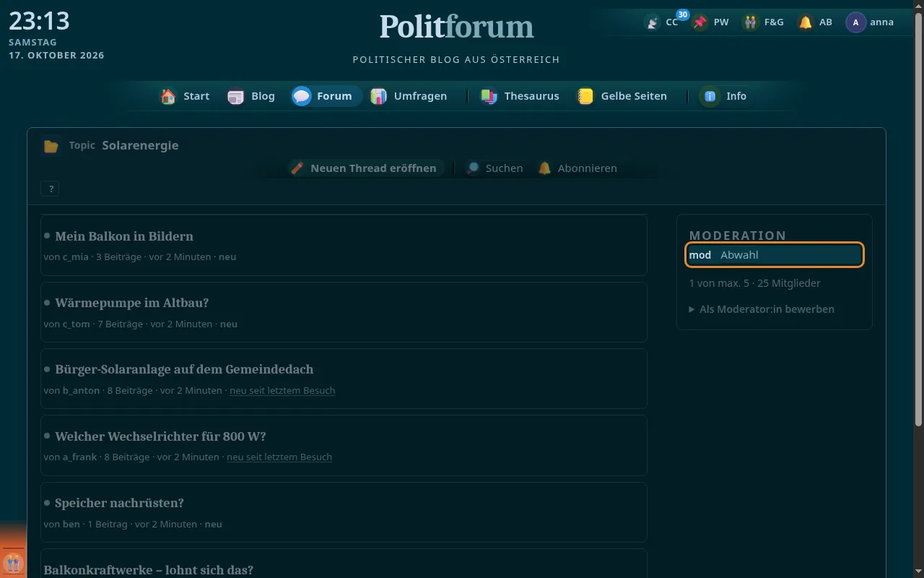Screen dimensions: 924x578
Task: Click 'Neuen Thread eröffnen' label
Action: coord(373,168)
